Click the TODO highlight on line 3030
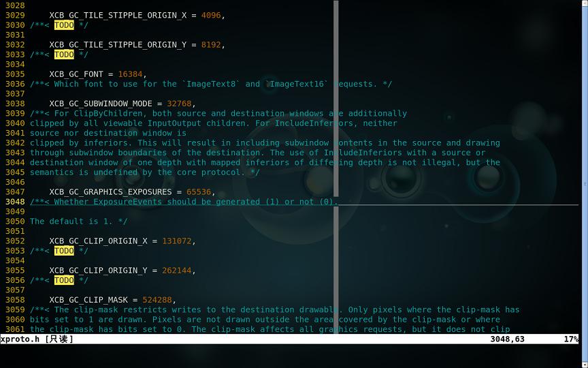This screenshot has width=588, height=368. [x=64, y=25]
